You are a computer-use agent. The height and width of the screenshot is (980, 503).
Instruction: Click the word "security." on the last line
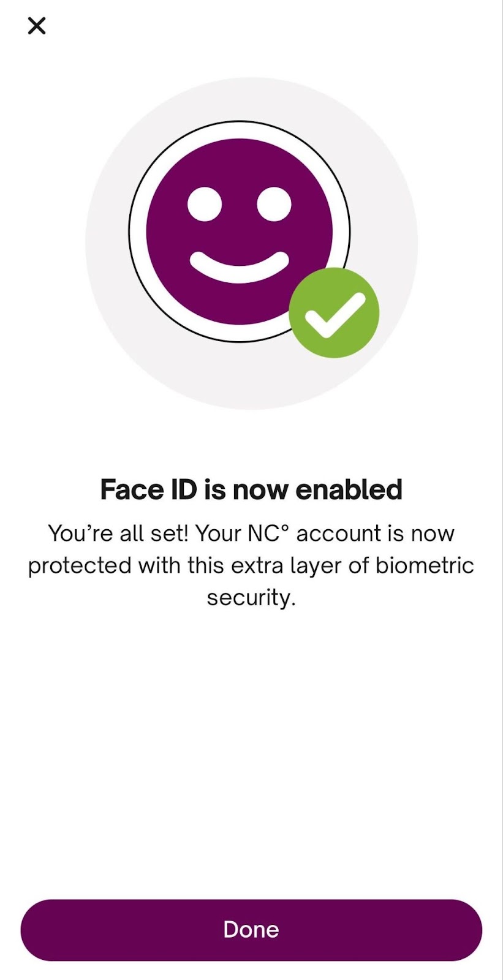click(x=251, y=597)
